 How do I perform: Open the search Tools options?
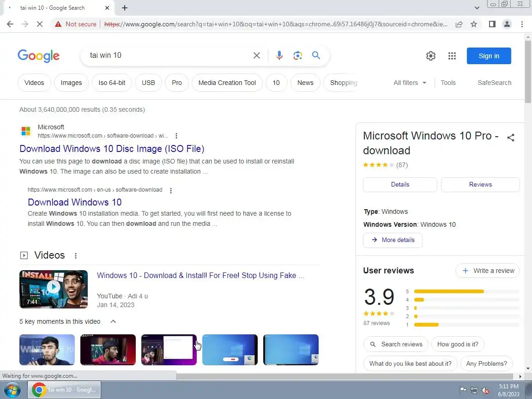click(448, 83)
